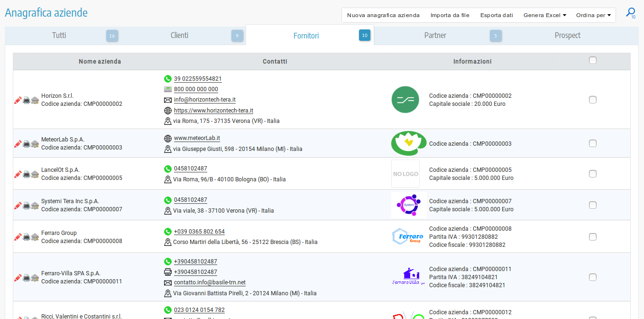
Task: Tick the checkbox for Ferraro-Villa SPA
Action: [x=592, y=277]
